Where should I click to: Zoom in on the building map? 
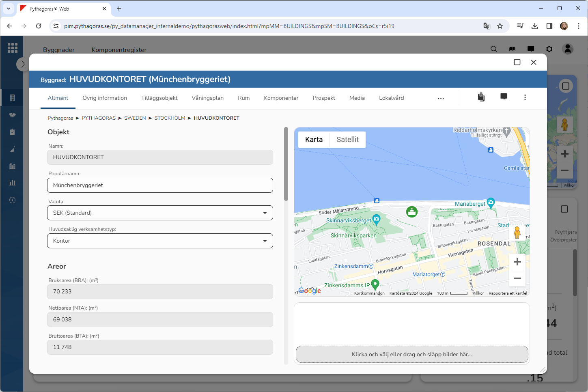pyautogui.click(x=517, y=262)
